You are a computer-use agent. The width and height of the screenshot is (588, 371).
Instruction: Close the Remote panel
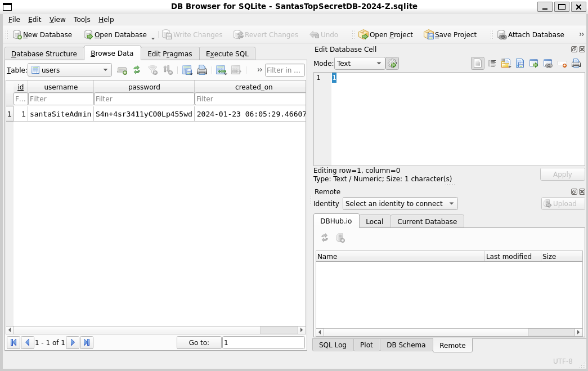point(582,191)
